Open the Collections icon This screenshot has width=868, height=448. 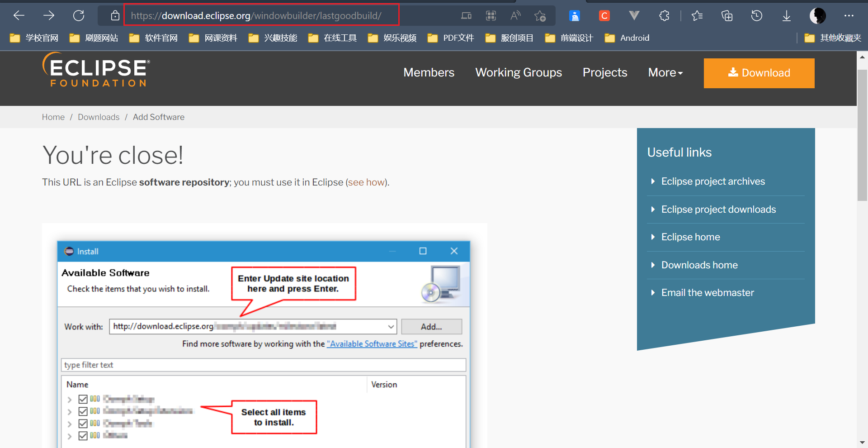727,16
